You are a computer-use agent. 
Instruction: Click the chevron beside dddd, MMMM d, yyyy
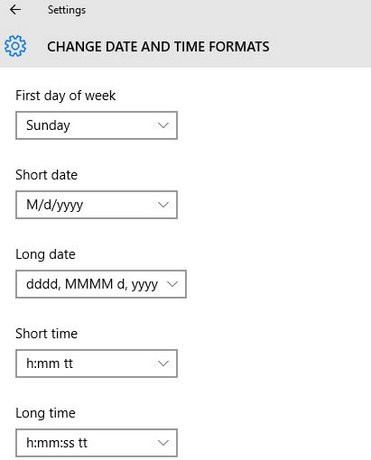click(172, 284)
